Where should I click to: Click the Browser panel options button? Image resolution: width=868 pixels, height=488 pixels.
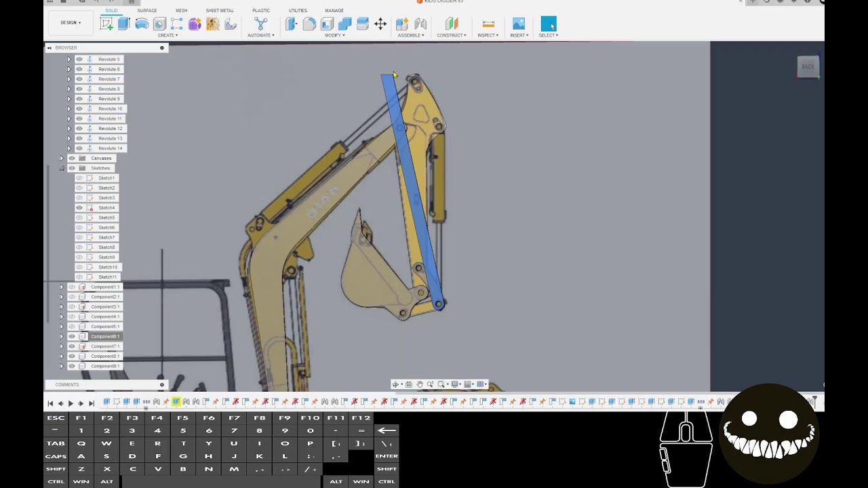(x=161, y=47)
